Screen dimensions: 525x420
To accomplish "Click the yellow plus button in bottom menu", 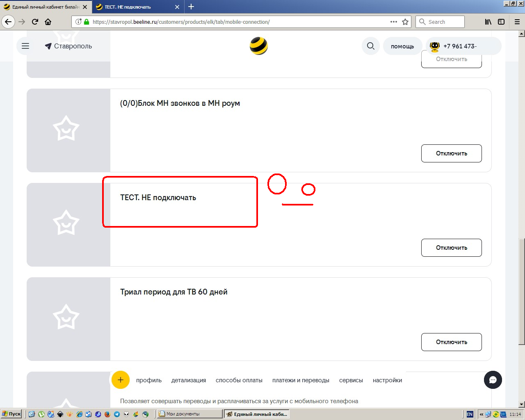I will [121, 380].
